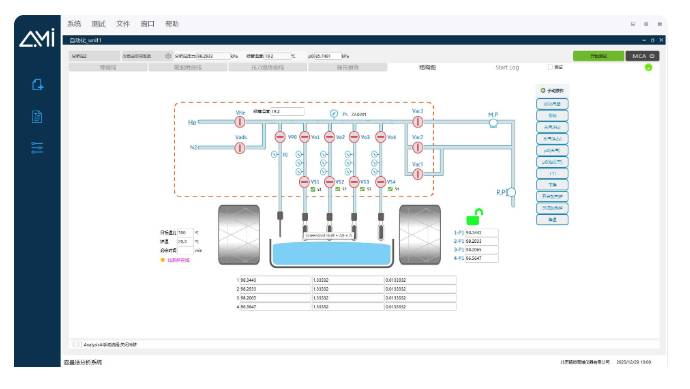This screenshot has height=389, width=690.
Task: Click the 1-P1 pressure value field
Action: (481, 232)
